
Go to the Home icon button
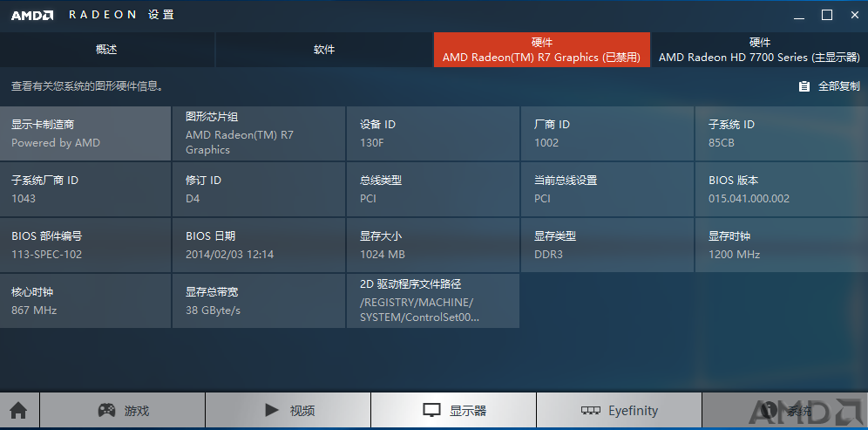click(x=19, y=411)
